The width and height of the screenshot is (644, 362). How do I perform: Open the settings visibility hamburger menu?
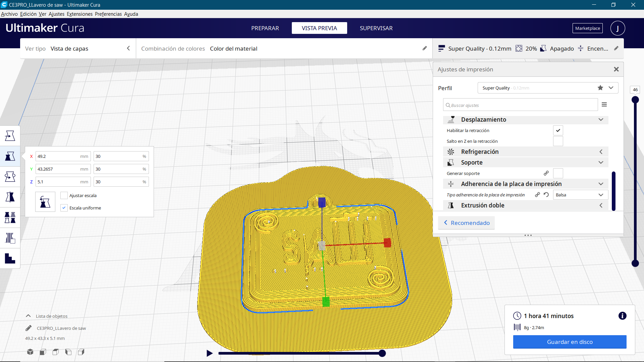click(x=604, y=105)
